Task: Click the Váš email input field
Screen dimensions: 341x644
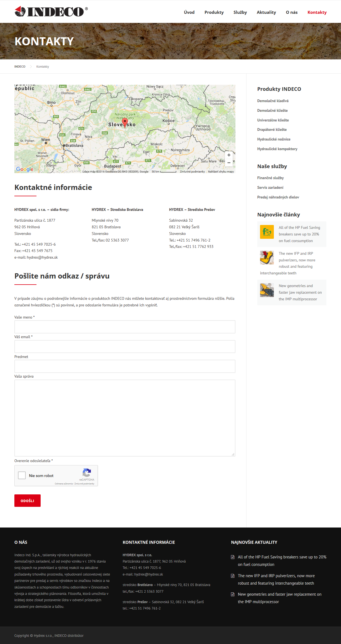Action: tap(125, 346)
